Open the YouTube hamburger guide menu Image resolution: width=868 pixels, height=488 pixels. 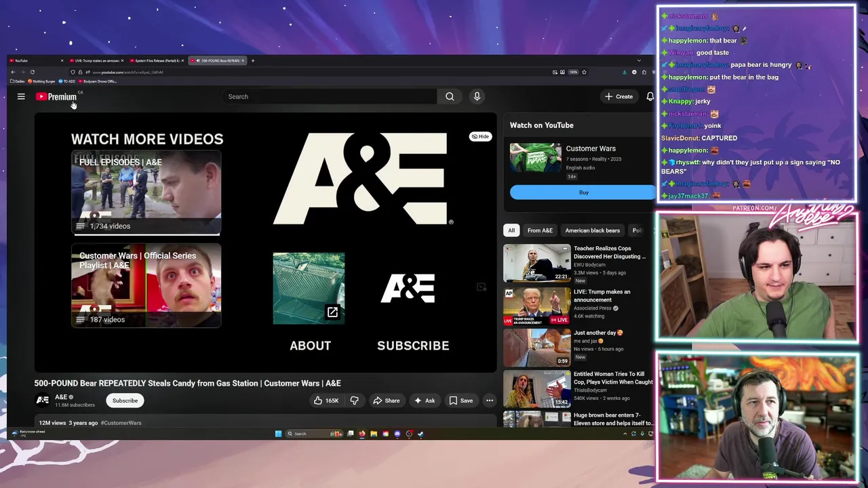coord(21,96)
